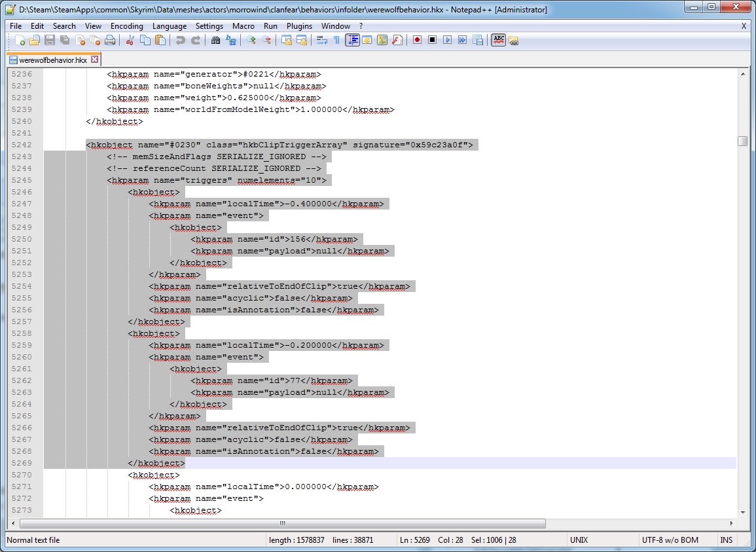Click the horizontal scrollbar left arrow
Image resolution: width=756 pixels, height=552 pixels.
click(x=12, y=523)
